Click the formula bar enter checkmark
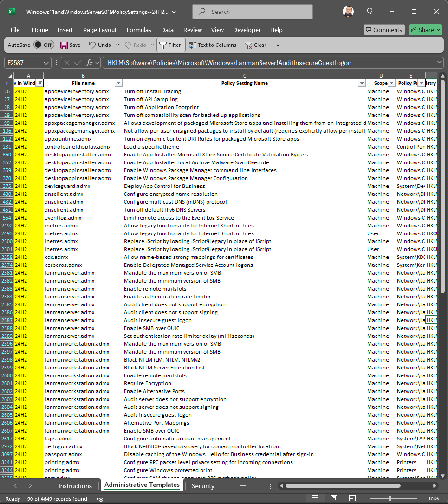 [78, 63]
